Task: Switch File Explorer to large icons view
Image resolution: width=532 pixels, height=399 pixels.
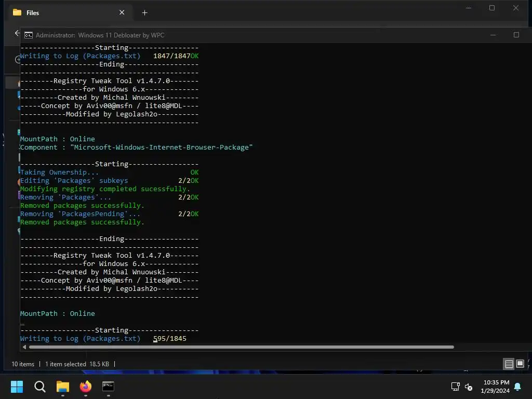Action: (520, 364)
